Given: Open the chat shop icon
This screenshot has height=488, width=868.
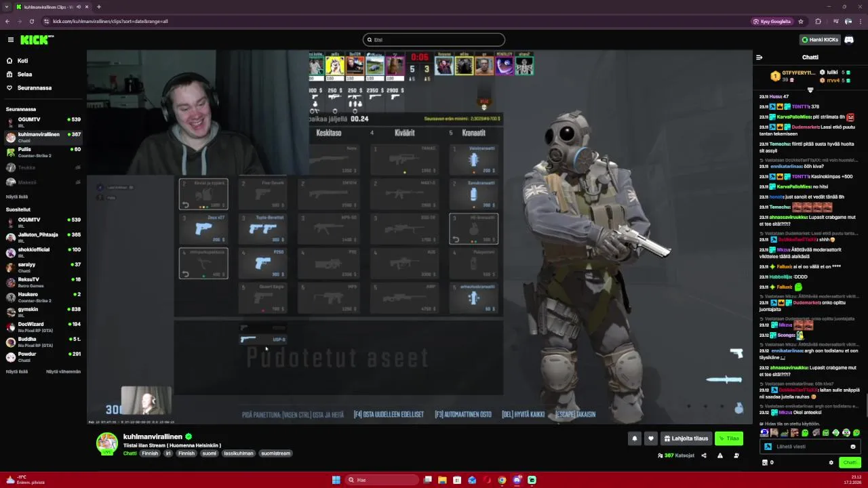Looking at the screenshot, I should point(765,463).
